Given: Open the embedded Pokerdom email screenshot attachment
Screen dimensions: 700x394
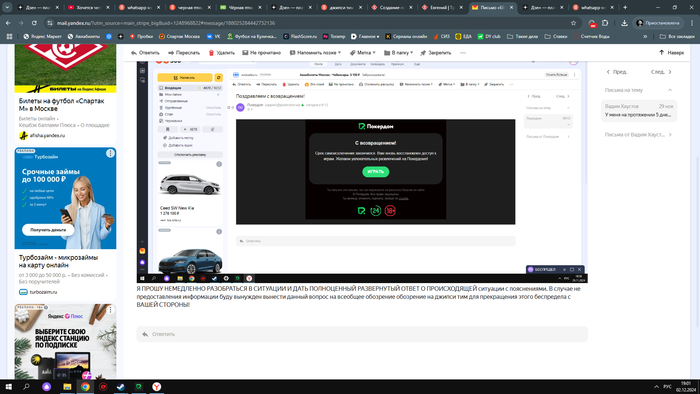Looking at the screenshot, I should tap(362, 172).
